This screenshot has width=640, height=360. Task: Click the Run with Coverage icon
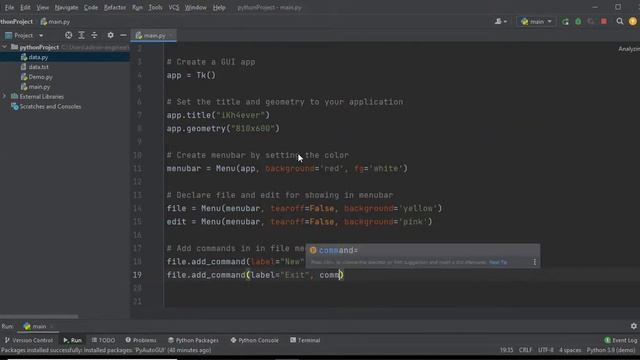tap(591, 22)
